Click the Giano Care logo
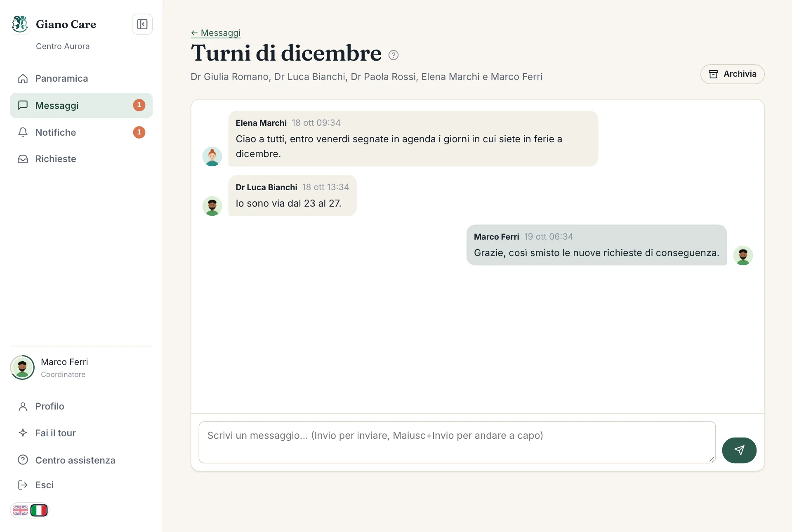 click(20, 24)
